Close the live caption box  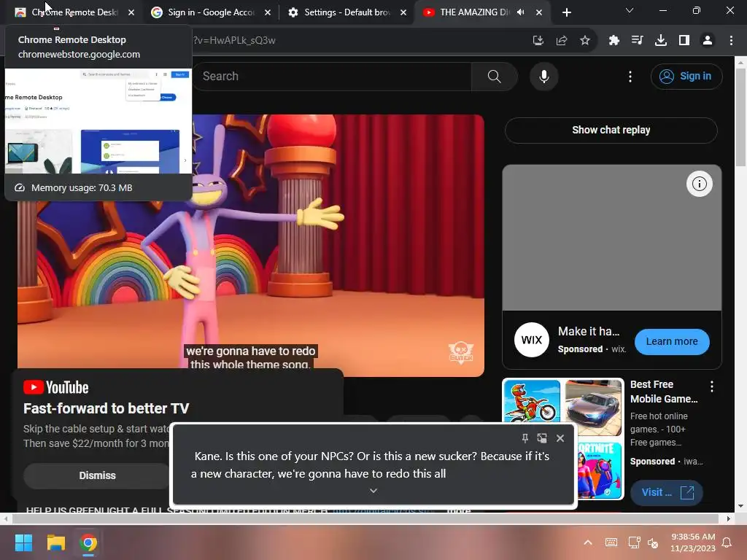click(560, 438)
